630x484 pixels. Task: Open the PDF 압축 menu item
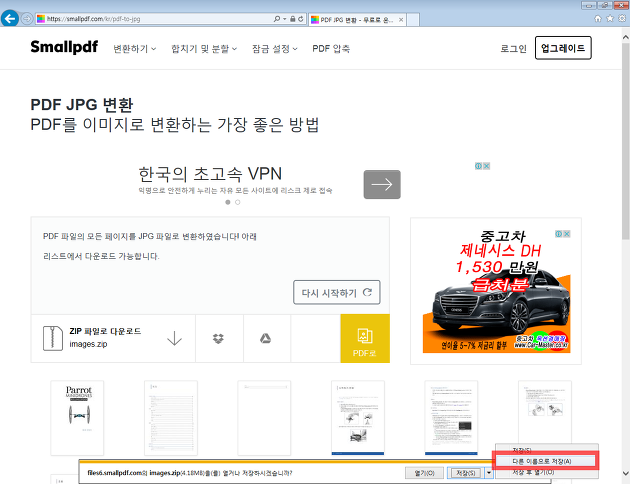(x=331, y=49)
